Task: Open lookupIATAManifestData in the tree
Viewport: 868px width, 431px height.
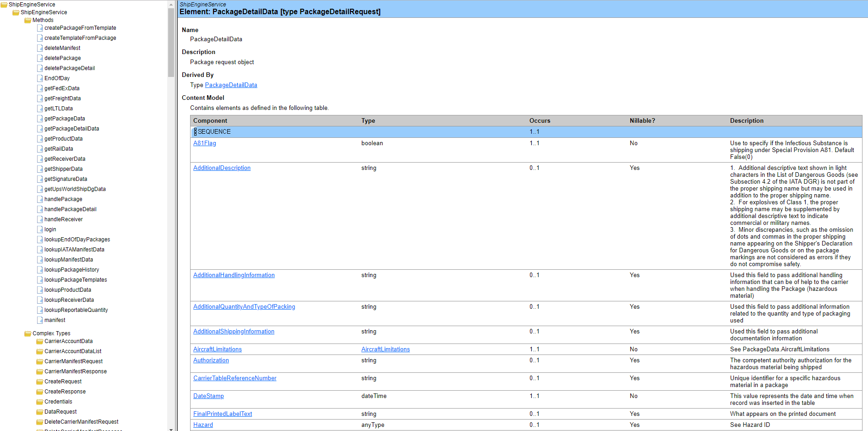Action: (x=74, y=250)
